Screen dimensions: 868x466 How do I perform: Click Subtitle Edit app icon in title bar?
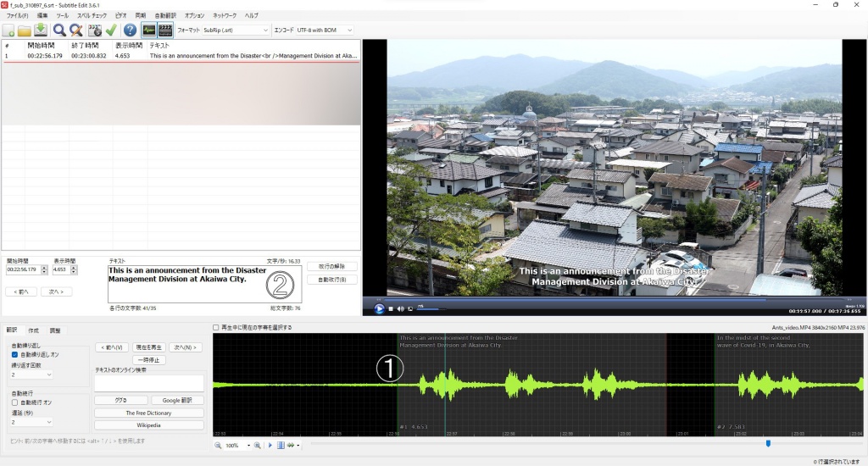pyautogui.click(x=5, y=5)
